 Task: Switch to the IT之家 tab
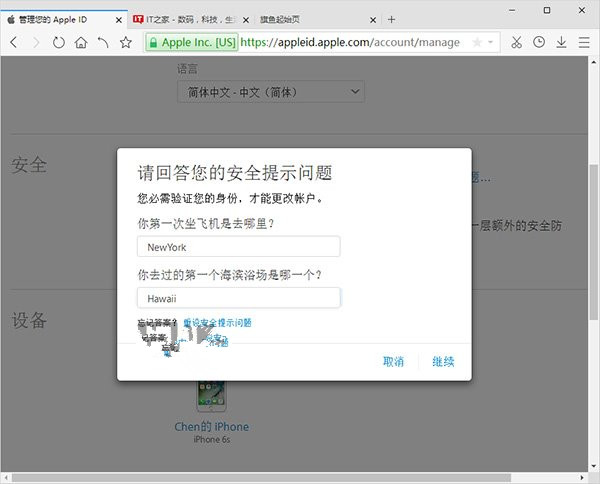click(x=191, y=20)
